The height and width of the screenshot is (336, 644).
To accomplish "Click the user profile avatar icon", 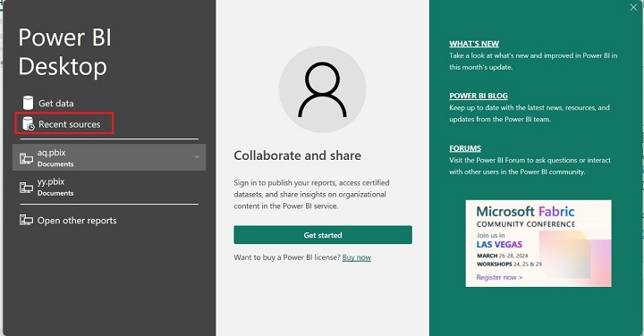I will (x=322, y=89).
